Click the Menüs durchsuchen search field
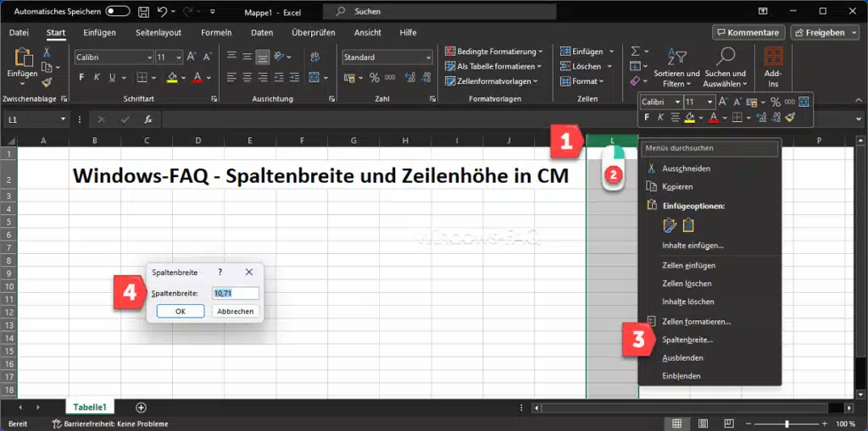The height and width of the screenshot is (431, 868). [709, 148]
